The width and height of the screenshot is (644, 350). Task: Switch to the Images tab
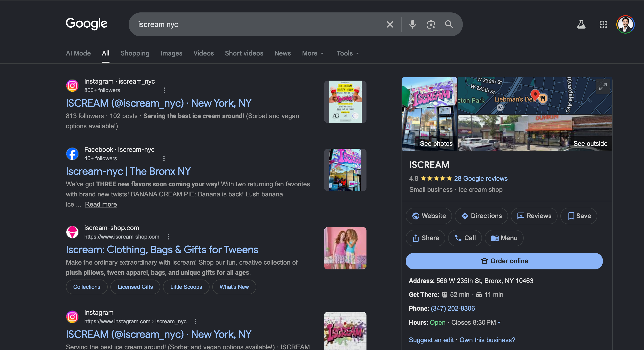171,53
